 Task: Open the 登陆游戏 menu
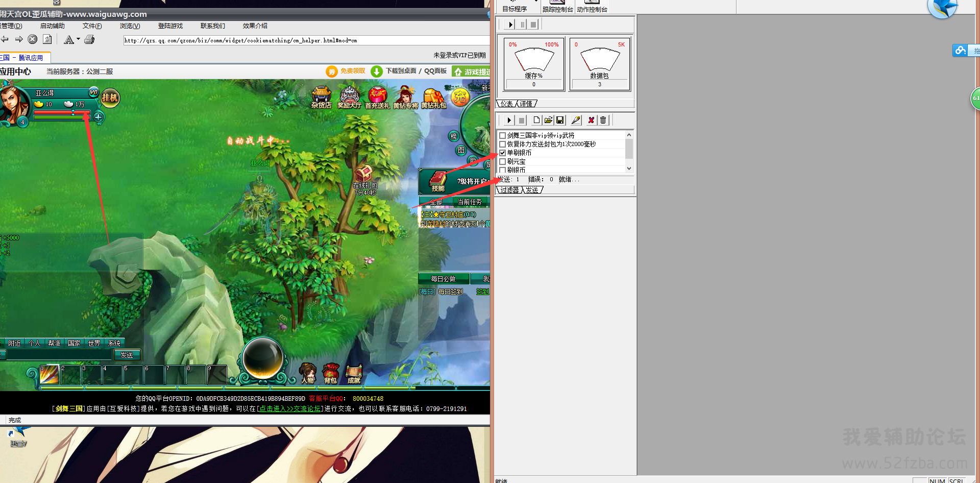(x=170, y=26)
